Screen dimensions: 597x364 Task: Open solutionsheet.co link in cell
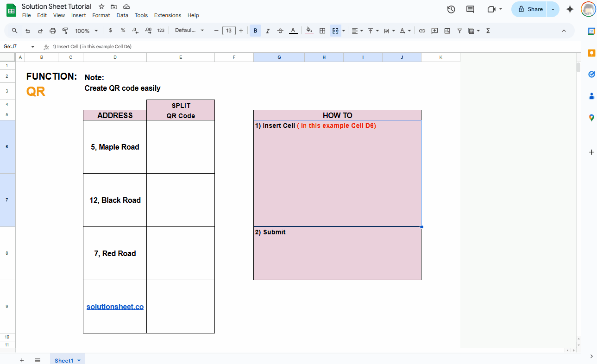pyautogui.click(x=115, y=307)
